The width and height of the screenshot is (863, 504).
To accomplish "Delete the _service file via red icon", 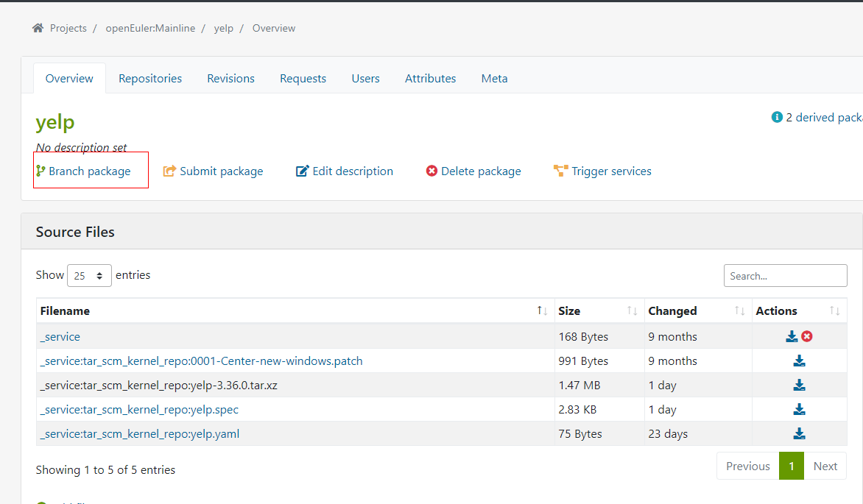I will click(x=807, y=336).
